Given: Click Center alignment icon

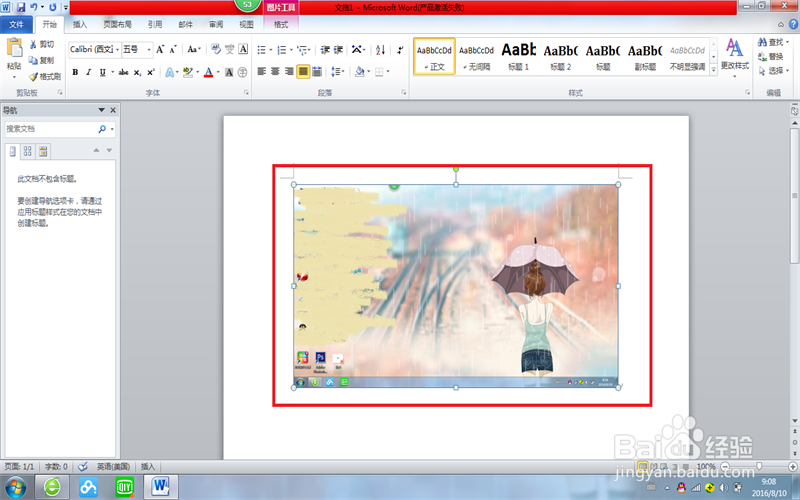Looking at the screenshot, I should [276, 72].
